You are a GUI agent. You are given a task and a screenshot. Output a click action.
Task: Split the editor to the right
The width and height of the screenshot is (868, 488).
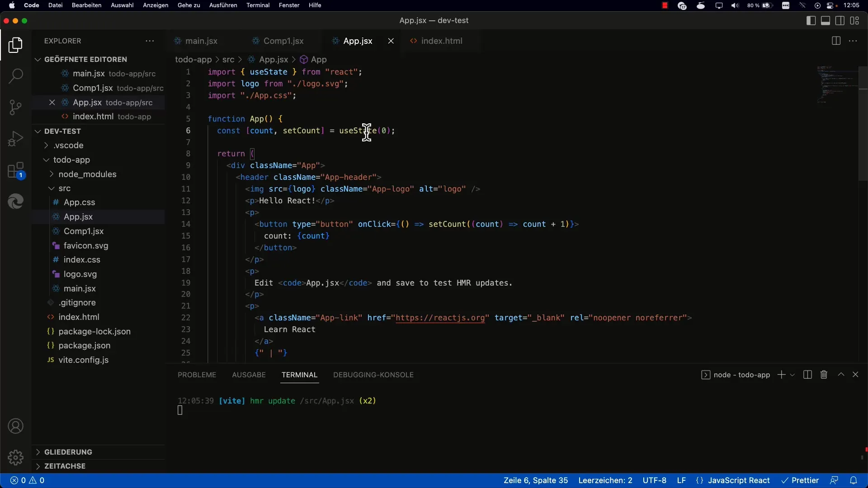[x=836, y=41]
